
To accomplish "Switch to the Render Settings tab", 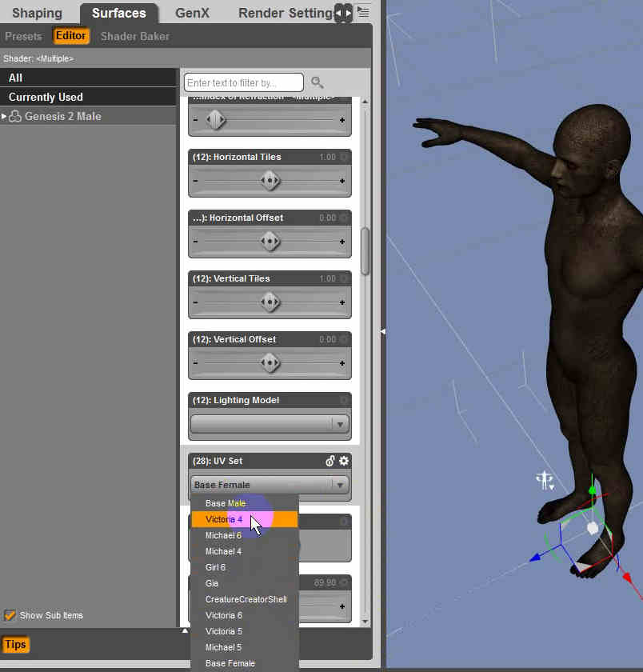I will [286, 14].
